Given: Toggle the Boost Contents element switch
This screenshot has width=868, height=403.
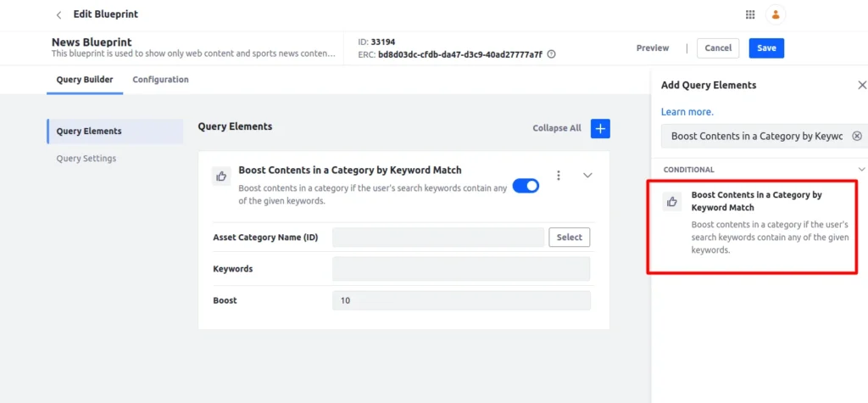Looking at the screenshot, I should (x=526, y=186).
